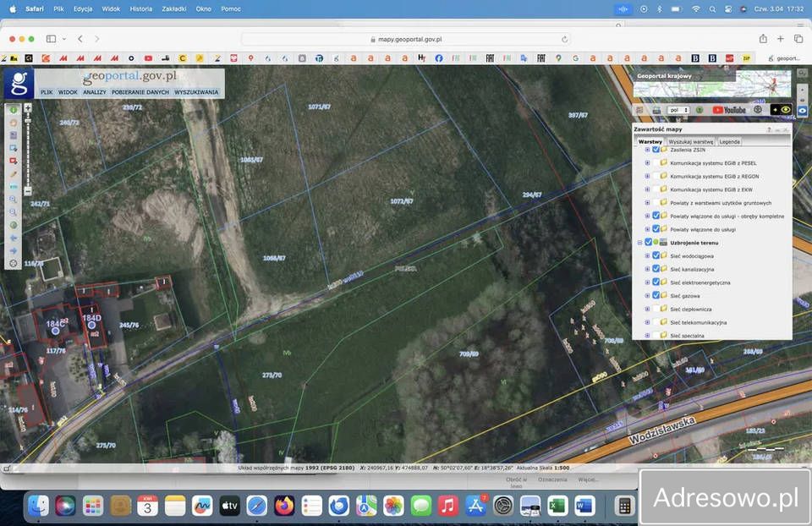Toggle the Sieć gazowa layer checkbox
The height and width of the screenshot is (526, 812).
(x=656, y=295)
